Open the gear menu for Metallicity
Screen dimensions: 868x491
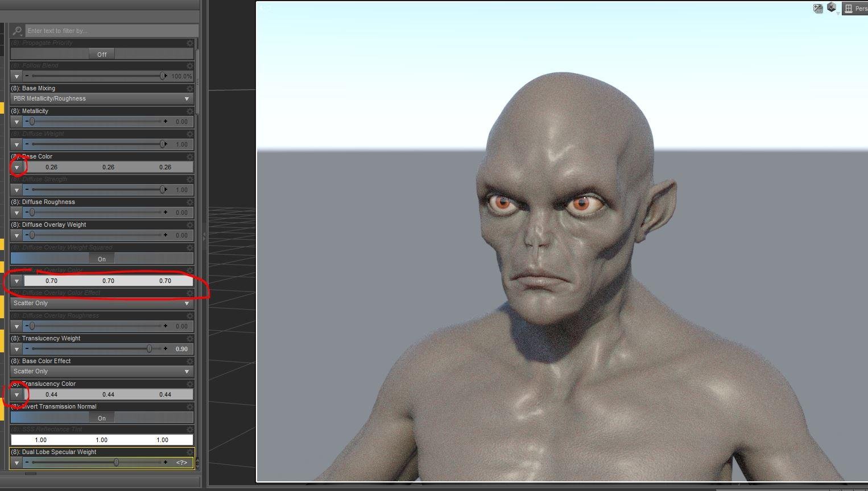click(190, 111)
